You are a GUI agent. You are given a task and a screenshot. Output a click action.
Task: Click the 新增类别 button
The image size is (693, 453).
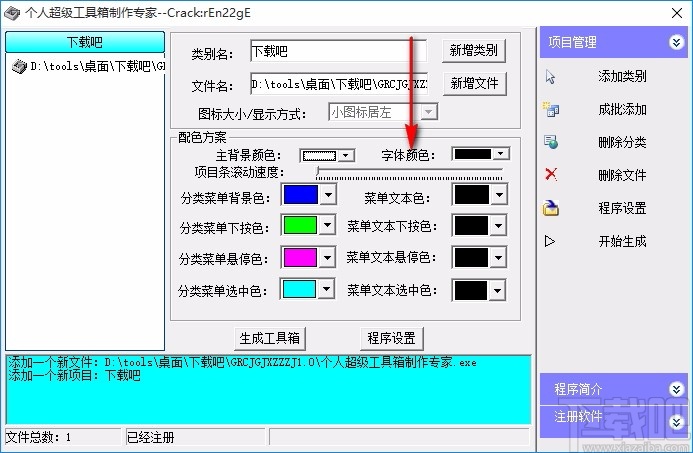click(473, 50)
